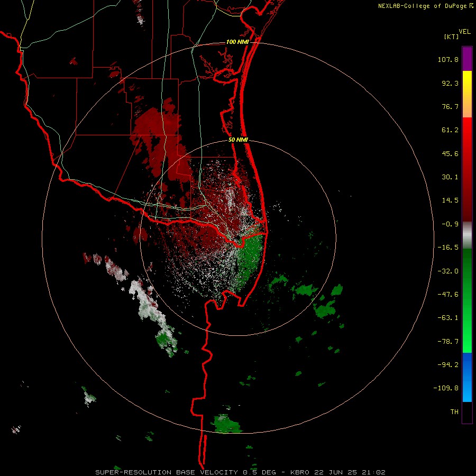Click the -32.0 legend value
476x476 pixels.
[448, 271]
